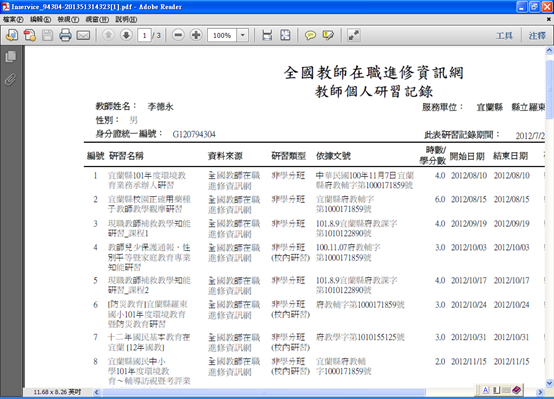Click the ID number G120794304
The image size is (554, 399).
(194, 134)
